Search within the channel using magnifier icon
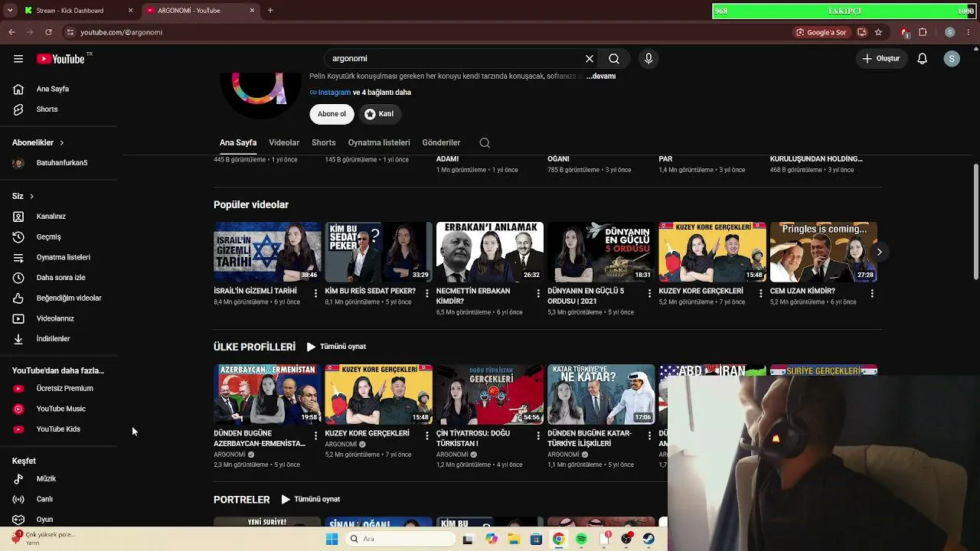Screen dimensions: 980x551 (x=485, y=143)
